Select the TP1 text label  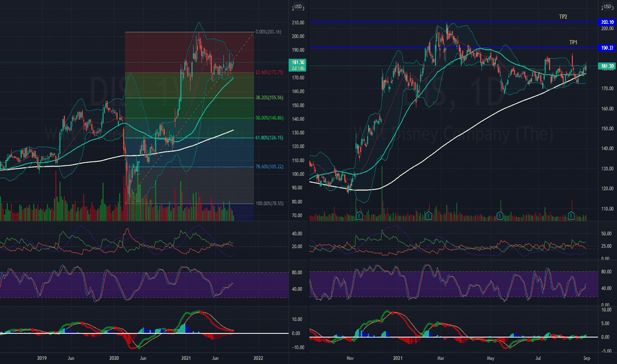click(x=573, y=42)
